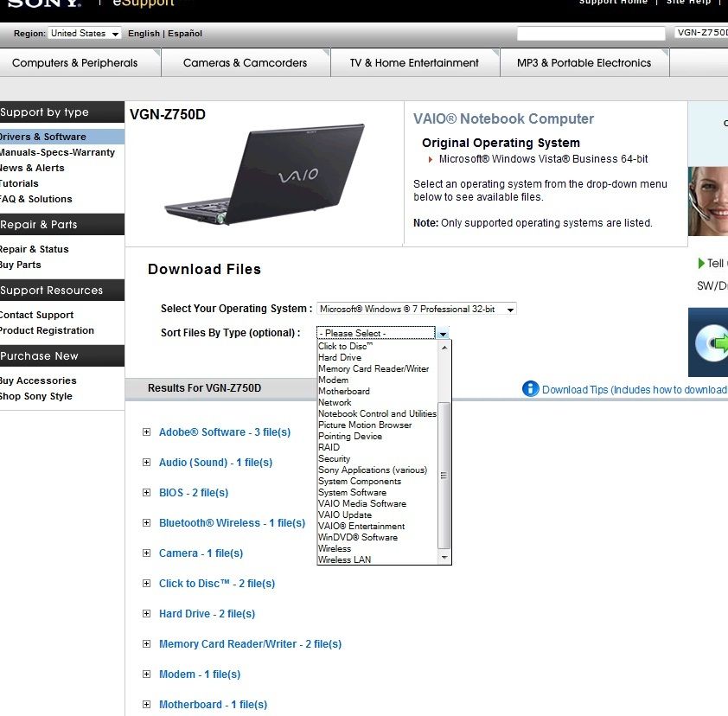Open Manuals-Specs-Warranty sidebar link
This screenshot has height=716, width=728.
click(x=57, y=152)
